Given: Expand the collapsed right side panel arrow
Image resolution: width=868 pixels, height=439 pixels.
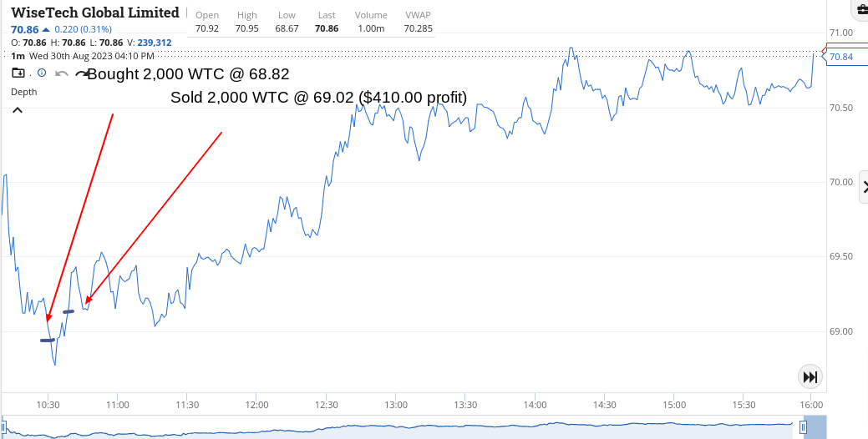Looking at the screenshot, I should [865, 187].
